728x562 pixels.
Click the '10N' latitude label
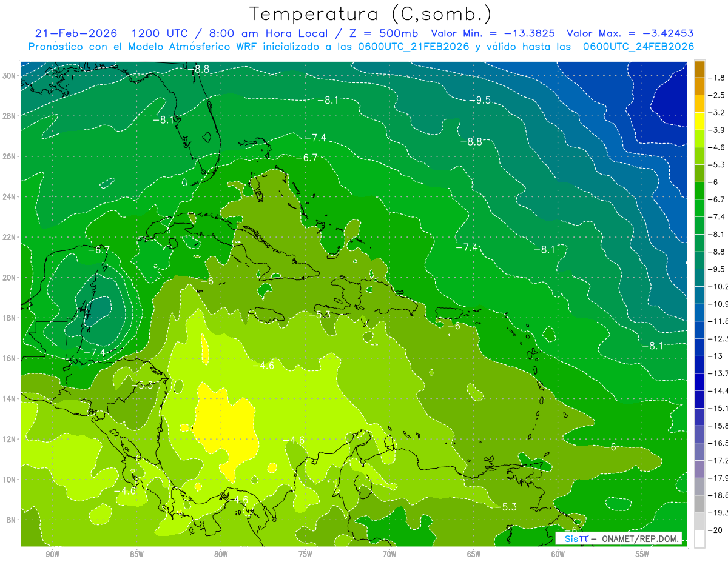pyautogui.click(x=9, y=479)
